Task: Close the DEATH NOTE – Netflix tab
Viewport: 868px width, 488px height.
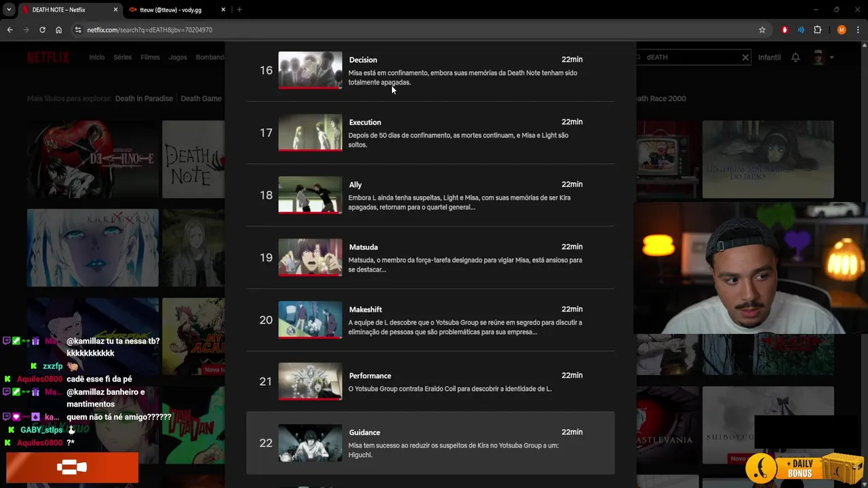Action: pos(115,9)
